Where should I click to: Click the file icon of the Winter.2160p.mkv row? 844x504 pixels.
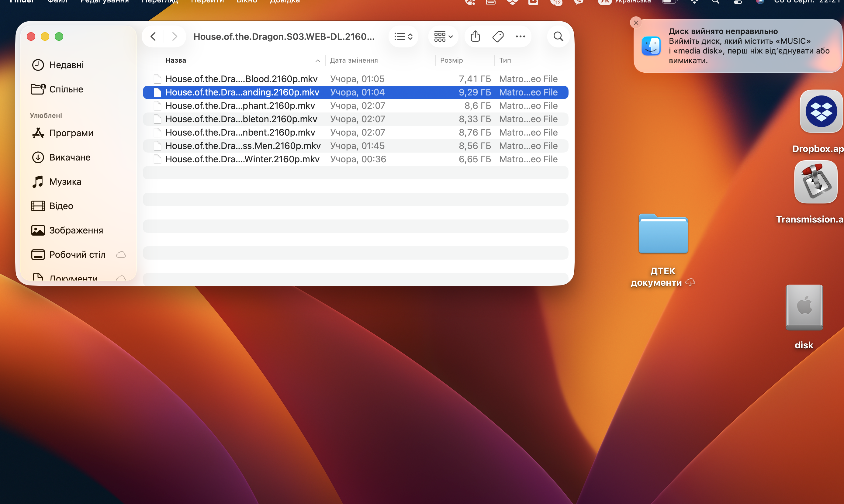[x=157, y=159]
